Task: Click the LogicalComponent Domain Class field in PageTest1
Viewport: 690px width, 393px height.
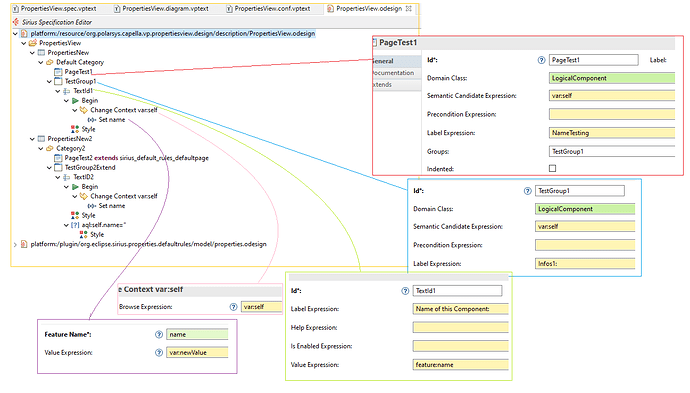Action: point(612,78)
